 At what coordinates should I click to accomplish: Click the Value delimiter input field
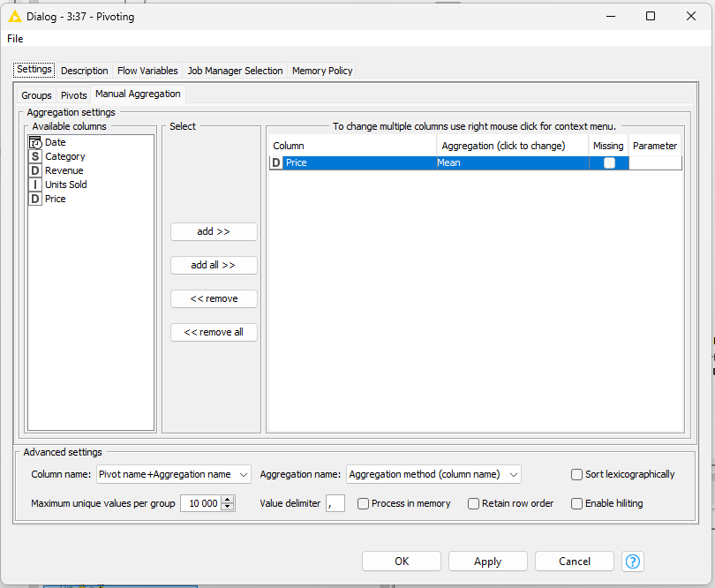coord(335,503)
